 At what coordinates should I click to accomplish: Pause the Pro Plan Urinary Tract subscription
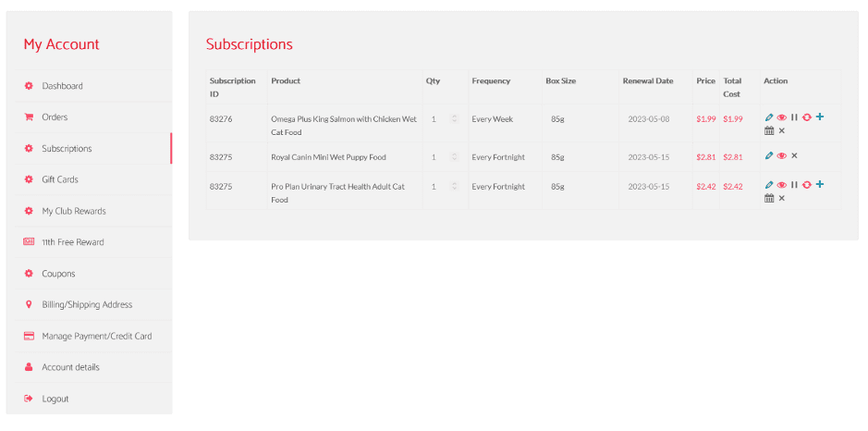794,185
